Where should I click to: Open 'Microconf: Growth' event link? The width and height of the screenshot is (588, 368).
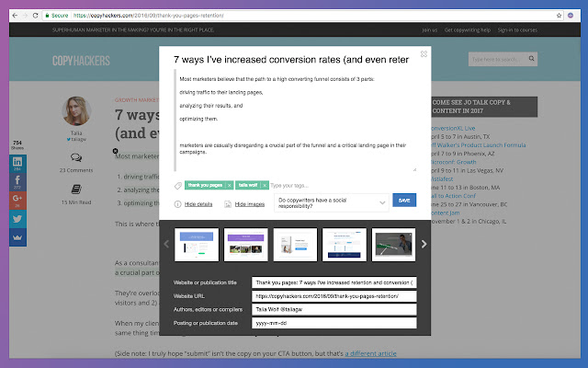pyautogui.click(x=453, y=162)
